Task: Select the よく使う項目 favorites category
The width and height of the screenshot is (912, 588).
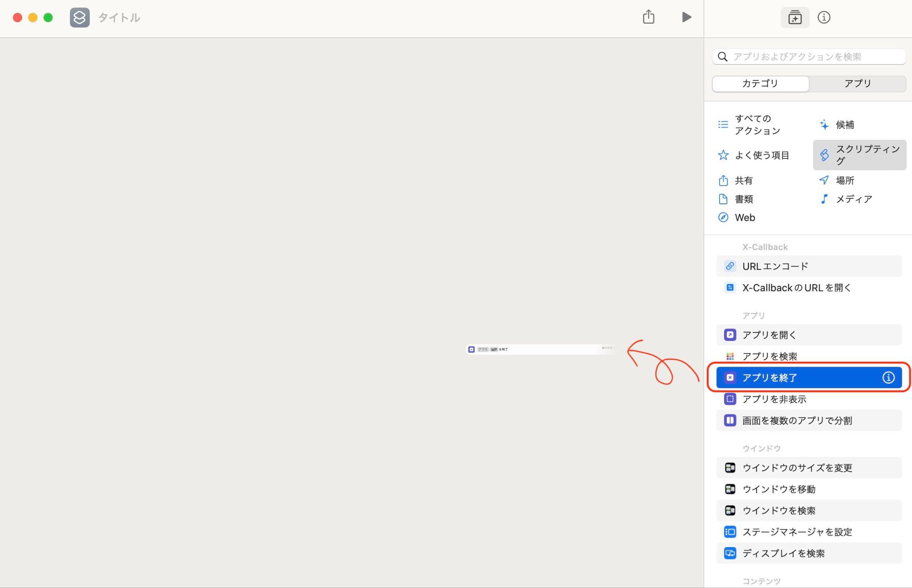Action: [x=753, y=155]
